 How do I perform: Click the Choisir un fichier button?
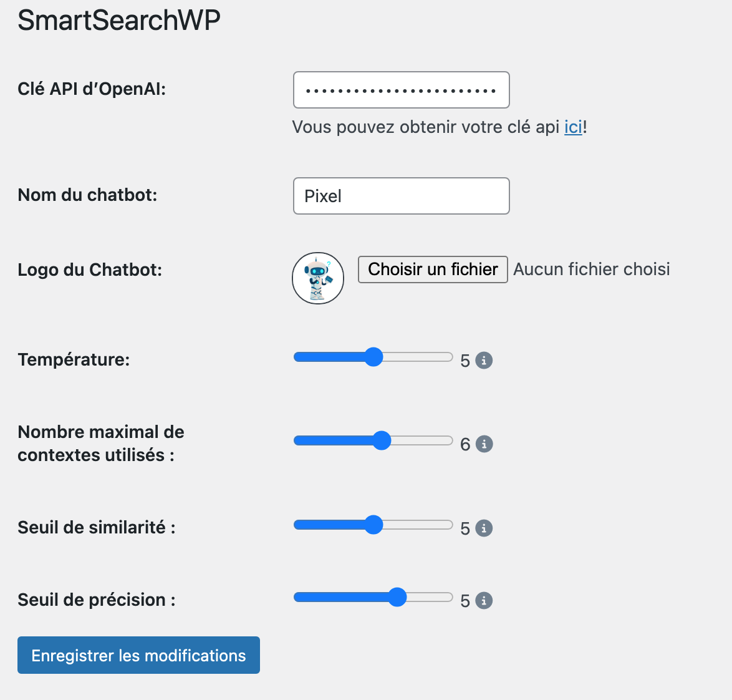[x=433, y=270]
